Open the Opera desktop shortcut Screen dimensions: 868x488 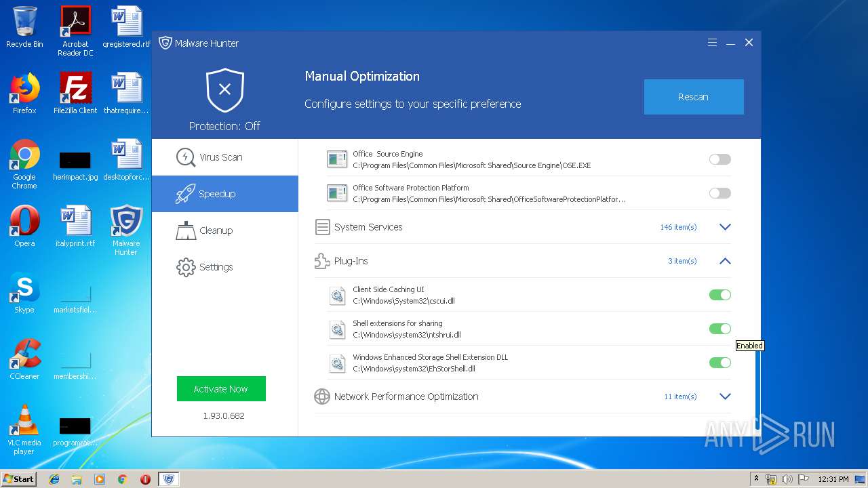click(x=24, y=226)
